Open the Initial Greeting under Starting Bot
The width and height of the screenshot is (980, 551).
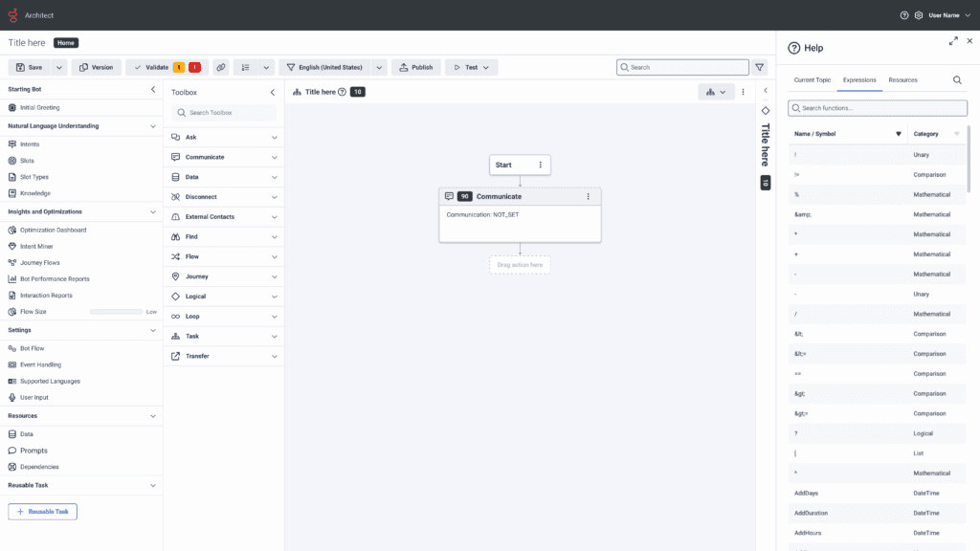[x=40, y=107]
